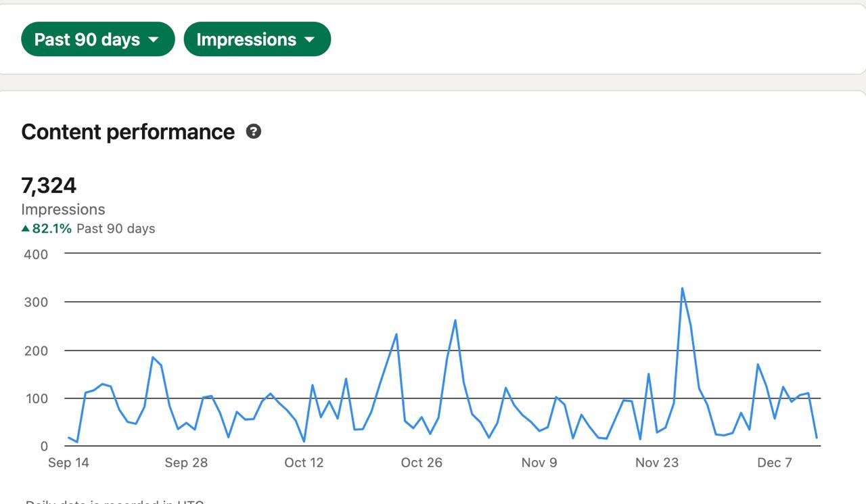Viewport: 866px width, 504px height.
Task: Click the Sep 14 x-axis label
Action: point(68,463)
